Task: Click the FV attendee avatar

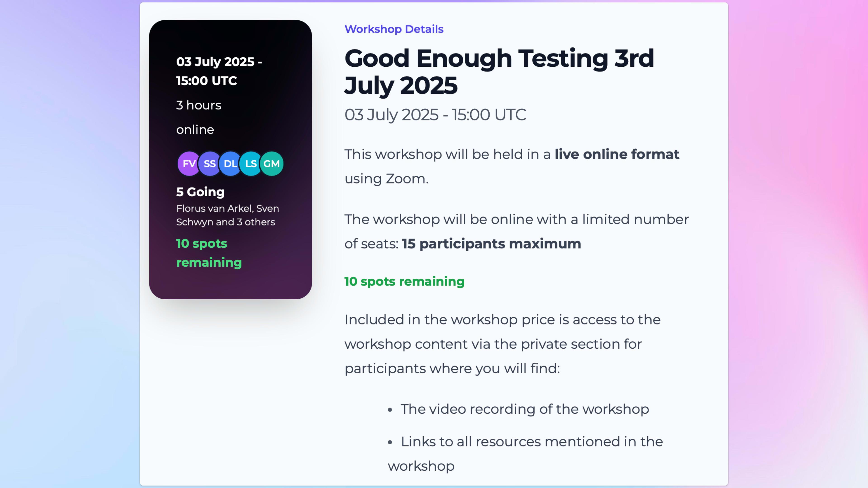Action: 189,164
